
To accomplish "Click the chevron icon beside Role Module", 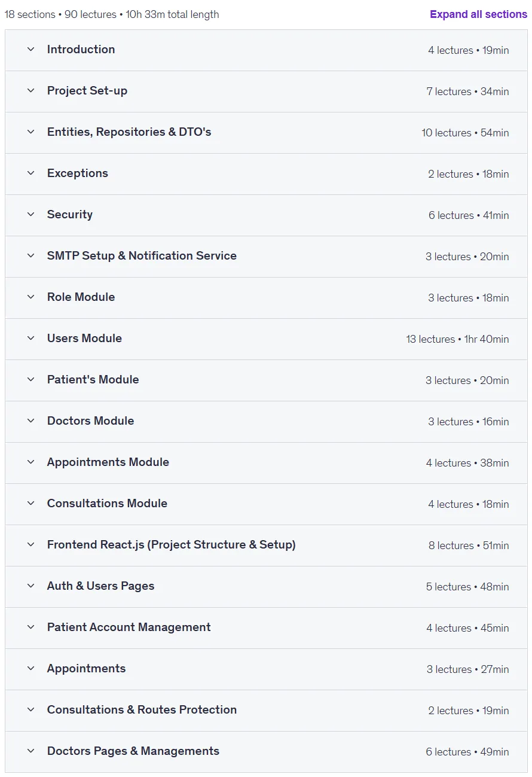I will tap(31, 297).
